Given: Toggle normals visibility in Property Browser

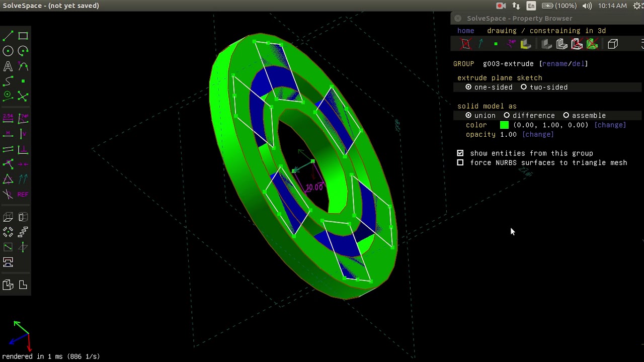Looking at the screenshot, I should (x=480, y=44).
